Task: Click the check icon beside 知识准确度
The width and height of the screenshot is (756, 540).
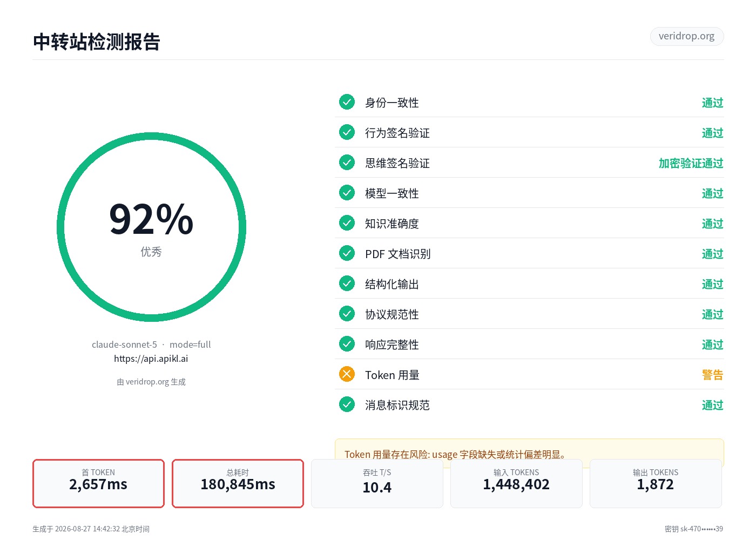Action: (x=347, y=223)
